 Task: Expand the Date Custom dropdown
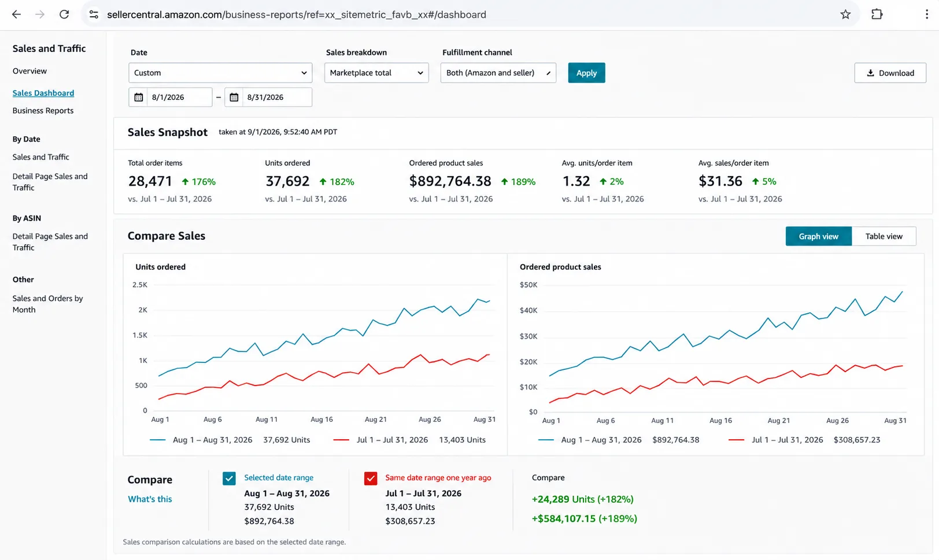click(220, 73)
